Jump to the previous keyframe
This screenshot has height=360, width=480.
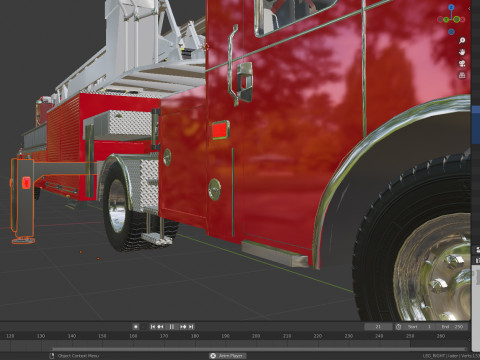160,327
